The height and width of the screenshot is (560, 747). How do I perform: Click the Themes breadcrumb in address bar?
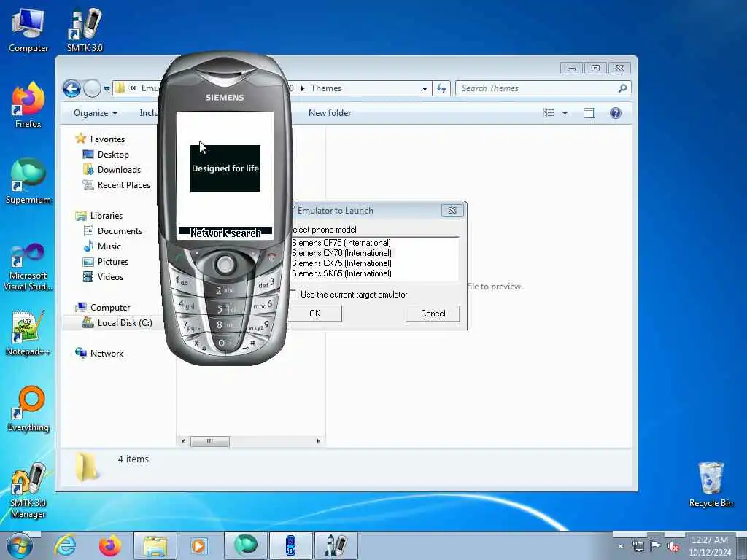[326, 88]
